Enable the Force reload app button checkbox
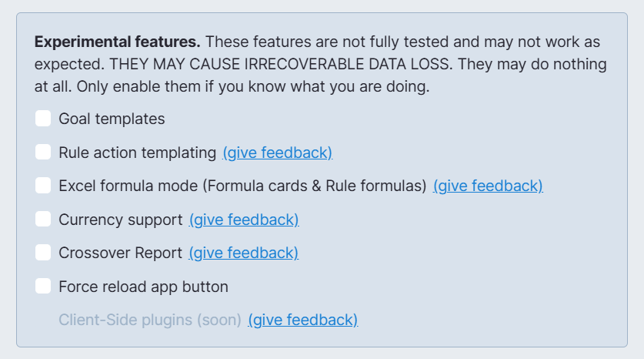The image size is (644, 359). (x=43, y=287)
